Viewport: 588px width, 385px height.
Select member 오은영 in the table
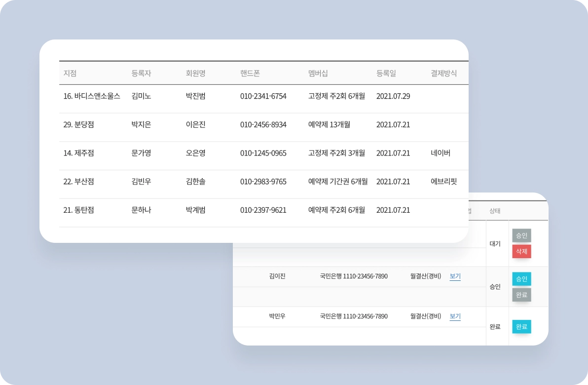pyautogui.click(x=195, y=153)
